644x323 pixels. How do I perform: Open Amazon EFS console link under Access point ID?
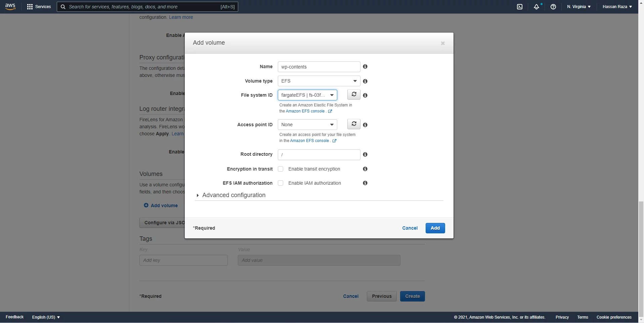309,141
